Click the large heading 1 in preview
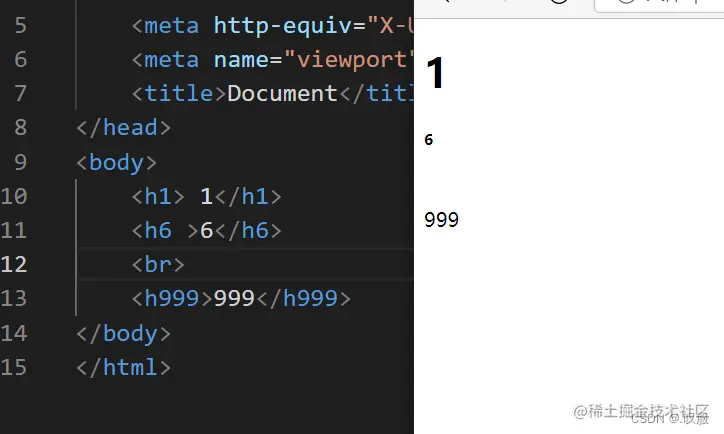Image resolution: width=724 pixels, height=434 pixels. pyautogui.click(x=435, y=74)
